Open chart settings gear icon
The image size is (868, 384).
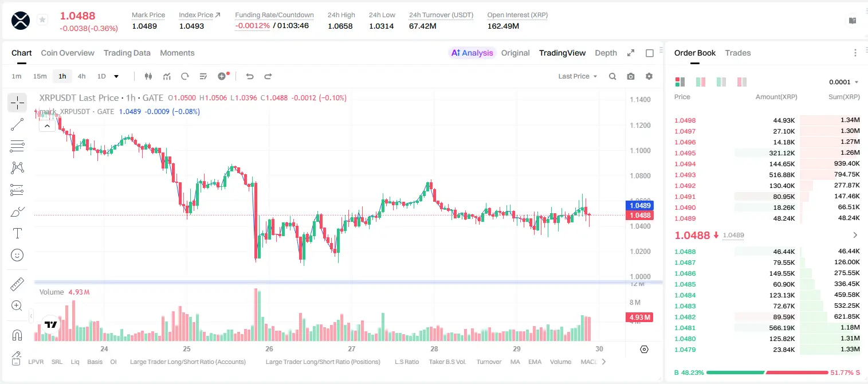pyautogui.click(x=649, y=76)
